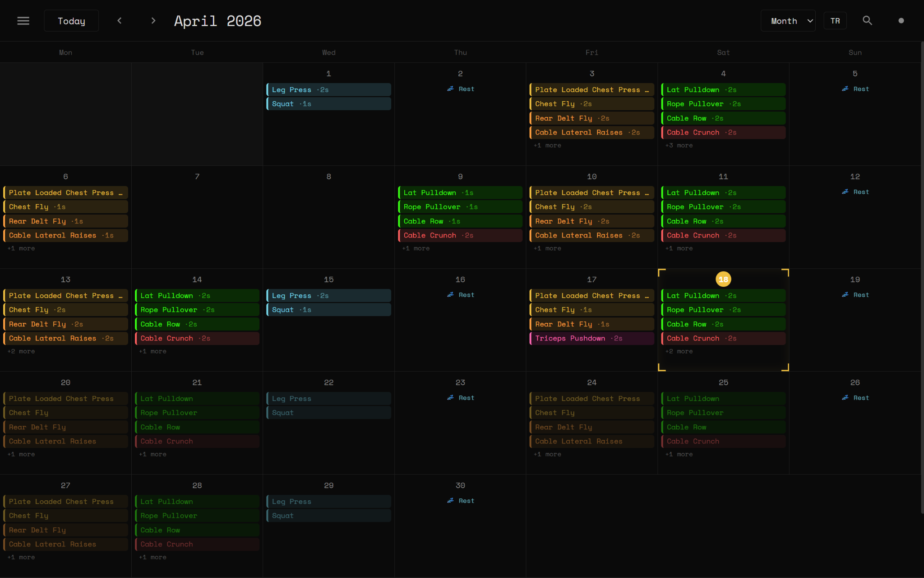The height and width of the screenshot is (578, 924).
Task: Expand +1 more on April 3
Action: coord(547,145)
